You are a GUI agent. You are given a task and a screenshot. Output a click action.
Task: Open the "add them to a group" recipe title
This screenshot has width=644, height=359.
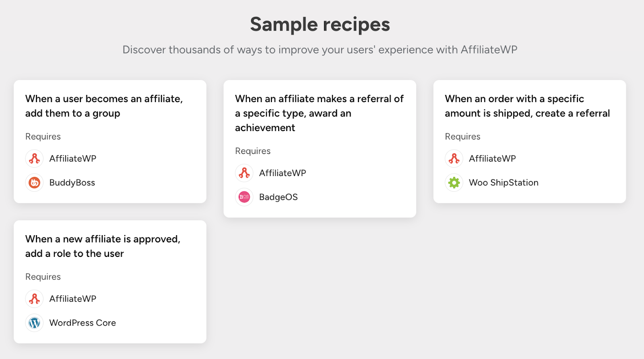pos(104,106)
